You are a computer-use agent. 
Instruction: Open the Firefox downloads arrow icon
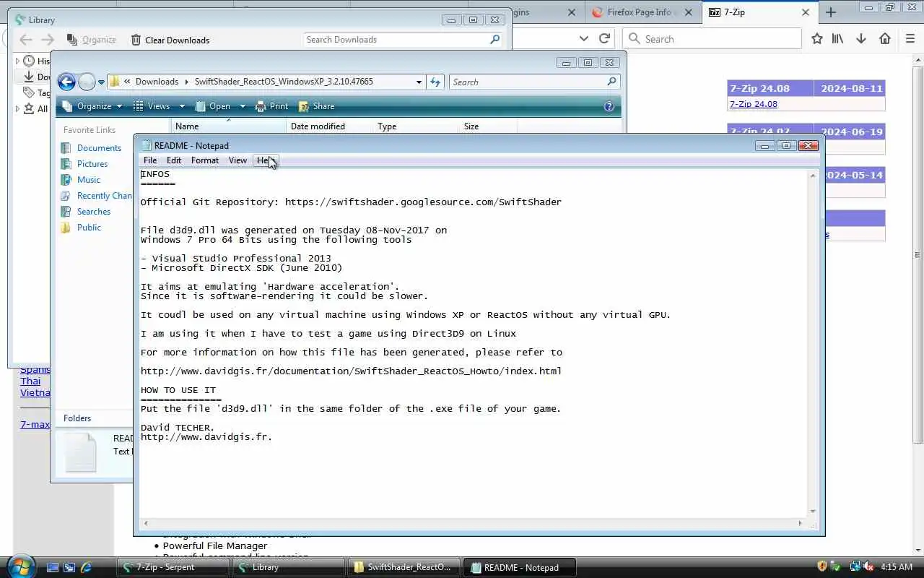[860, 39]
